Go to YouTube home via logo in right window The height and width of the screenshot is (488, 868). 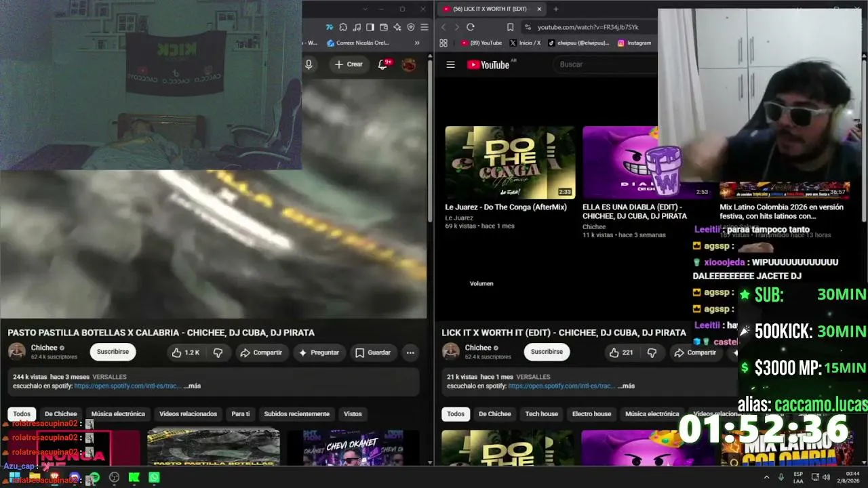pos(490,64)
